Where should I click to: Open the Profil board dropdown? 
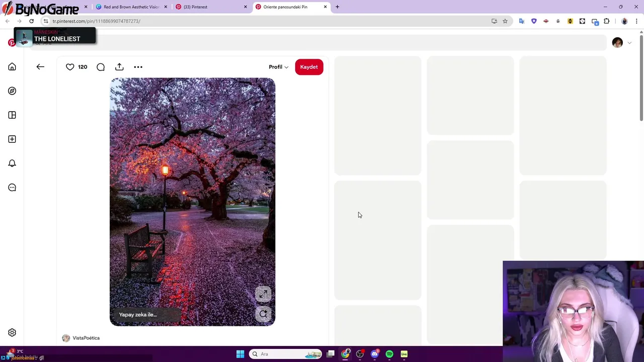pos(278,67)
